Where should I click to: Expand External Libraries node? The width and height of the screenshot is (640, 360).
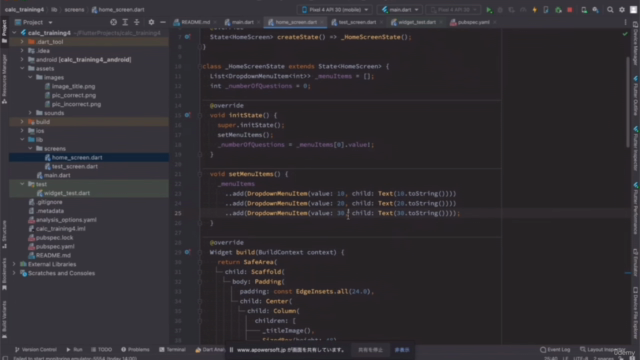click(15, 264)
